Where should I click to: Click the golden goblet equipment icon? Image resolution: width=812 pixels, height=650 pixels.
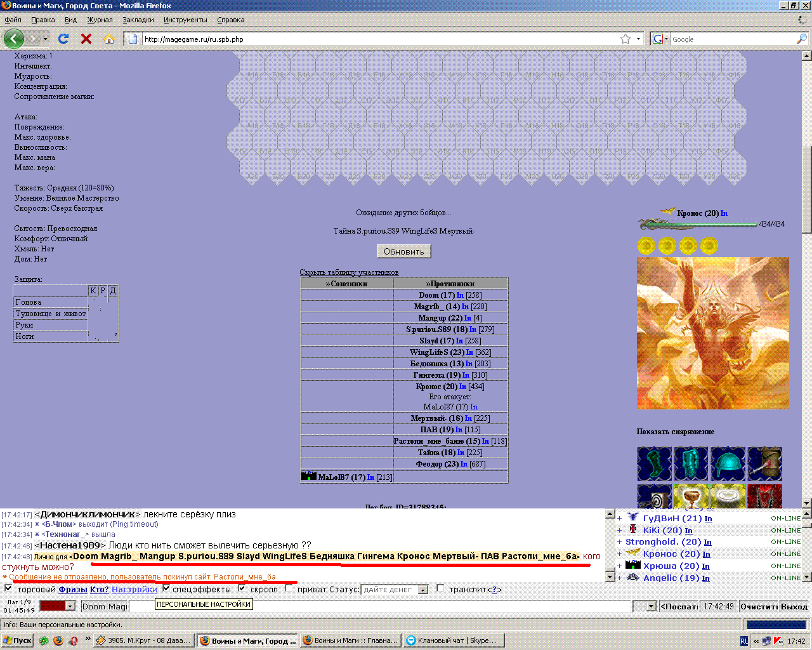coord(691,496)
